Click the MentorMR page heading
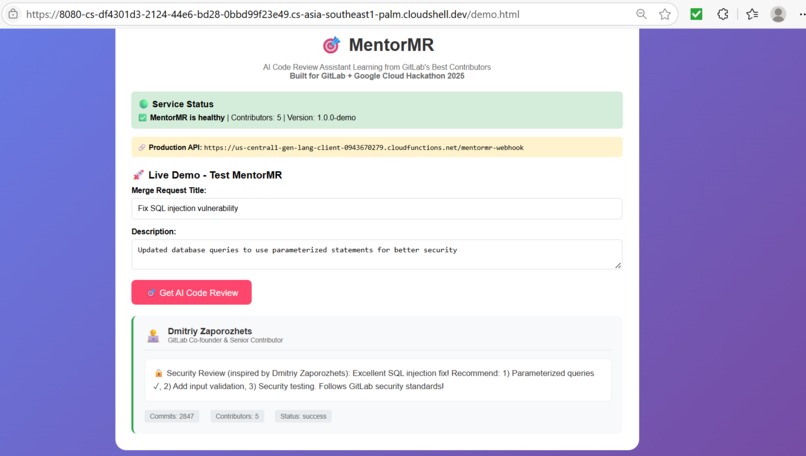Screen dimensions: 806x456 (391, 45)
